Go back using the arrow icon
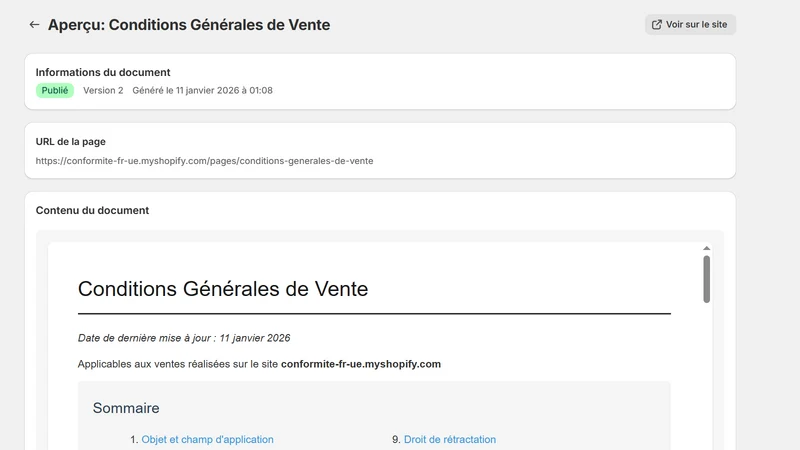 [34, 24]
